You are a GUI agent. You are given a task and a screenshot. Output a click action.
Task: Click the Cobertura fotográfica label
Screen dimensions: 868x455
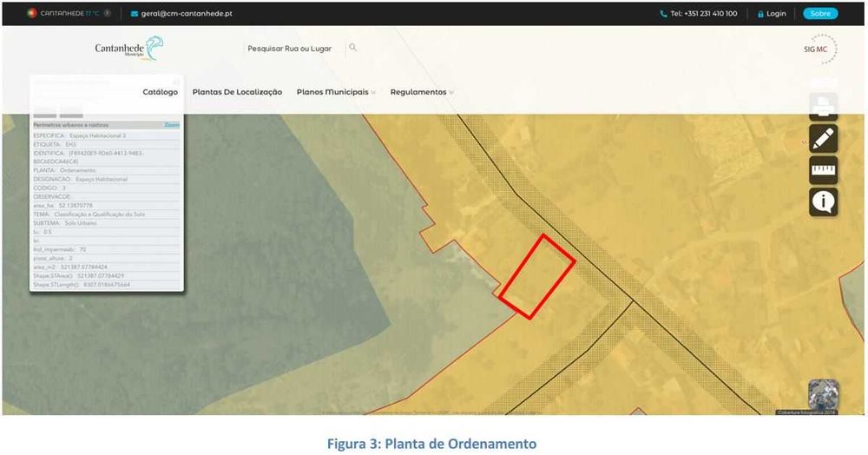806,412
